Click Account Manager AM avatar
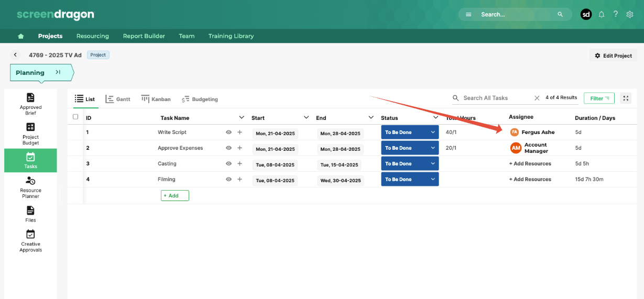644x299 pixels. tap(516, 148)
